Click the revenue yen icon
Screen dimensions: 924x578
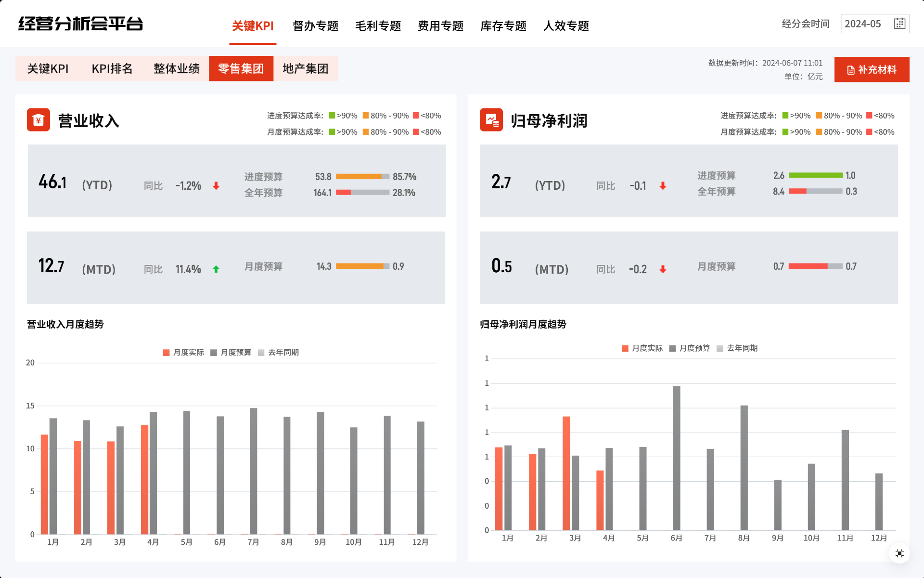(38, 120)
